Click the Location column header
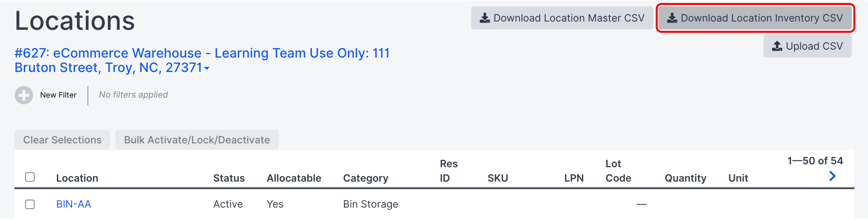868x219 pixels. pos(77,178)
